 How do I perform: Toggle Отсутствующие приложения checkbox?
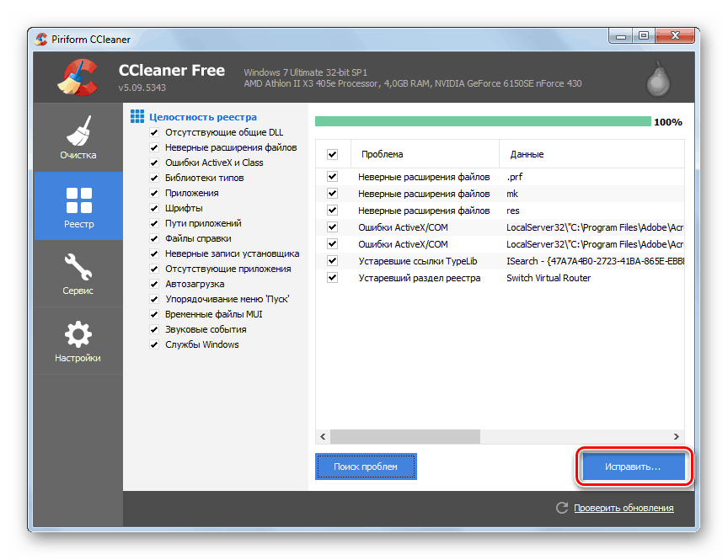[x=154, y=269]
